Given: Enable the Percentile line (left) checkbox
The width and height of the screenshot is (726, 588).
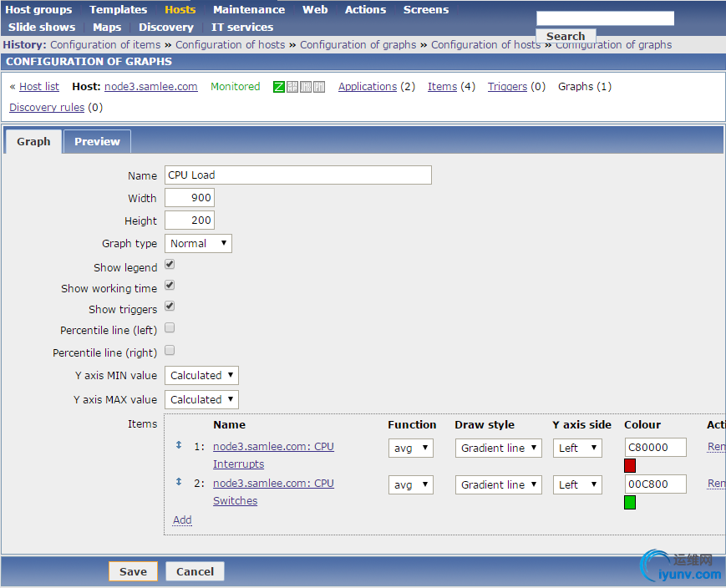Looking at the screenshot, I should pos(170,327).
